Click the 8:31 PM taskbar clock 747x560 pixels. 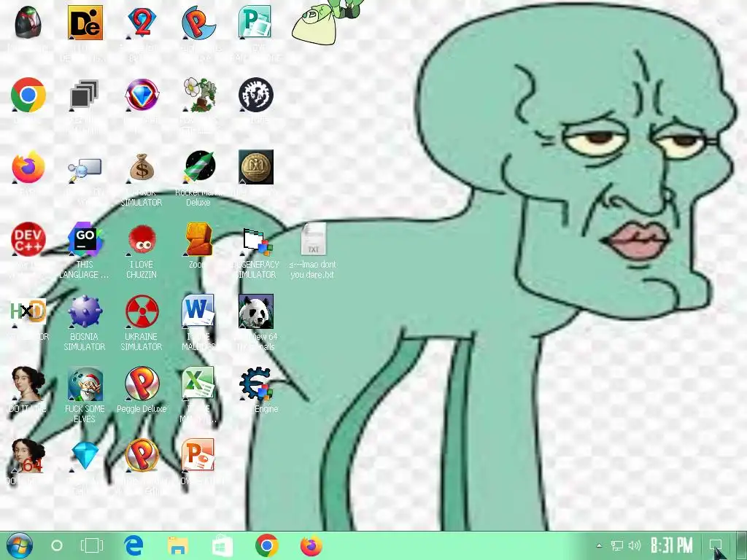(671, 545)
